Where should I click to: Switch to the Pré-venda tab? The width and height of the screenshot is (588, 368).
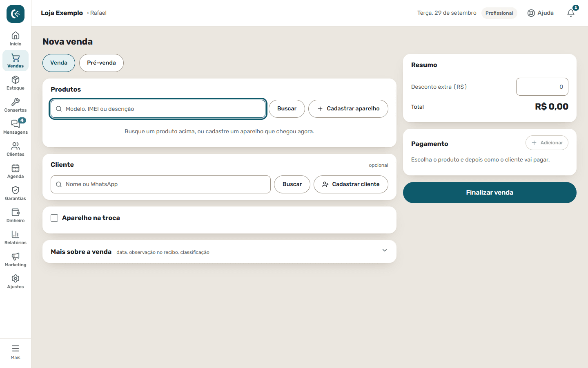pos(101,63)
